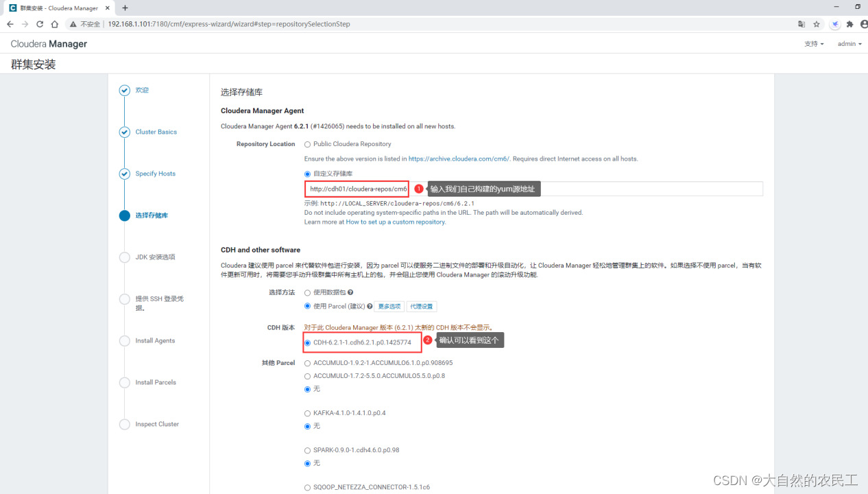Open How to set up a custom repository
The height and width of the screenshot is (494, 868).
tap(396, 222)
